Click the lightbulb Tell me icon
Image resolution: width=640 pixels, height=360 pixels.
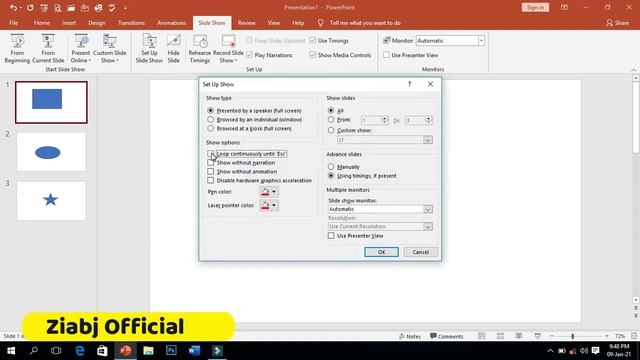click(321, 23)
